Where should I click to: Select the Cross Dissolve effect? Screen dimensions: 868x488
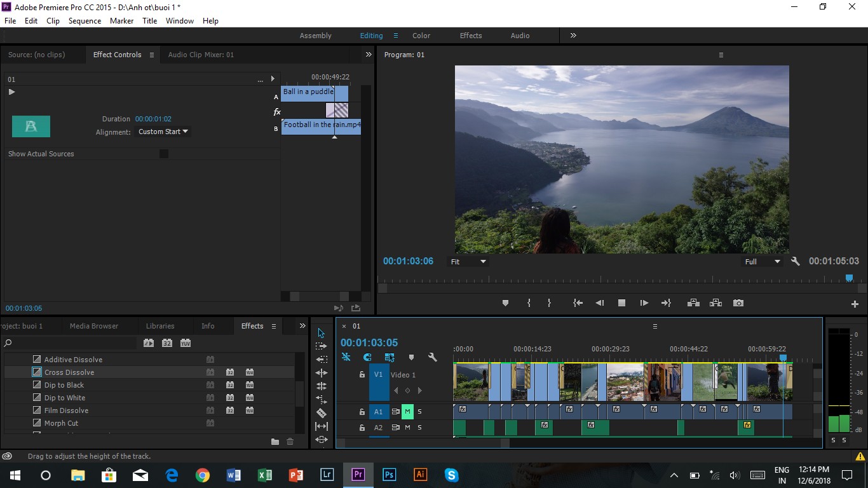pos(69,372)
